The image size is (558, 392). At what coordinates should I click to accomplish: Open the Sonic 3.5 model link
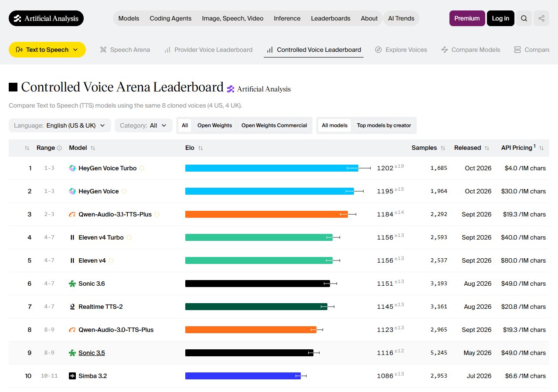(x=92, y=353)
